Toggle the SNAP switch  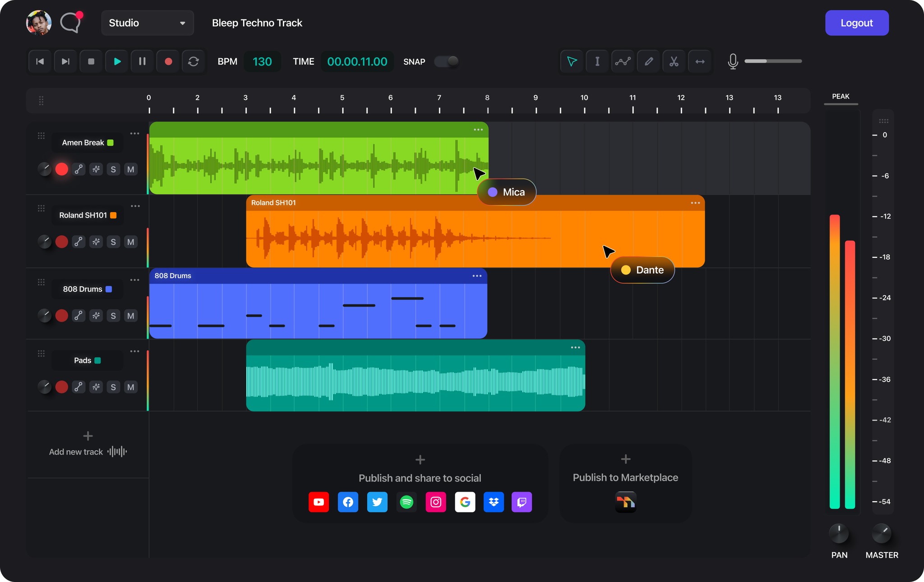click(x=446, y=61)
